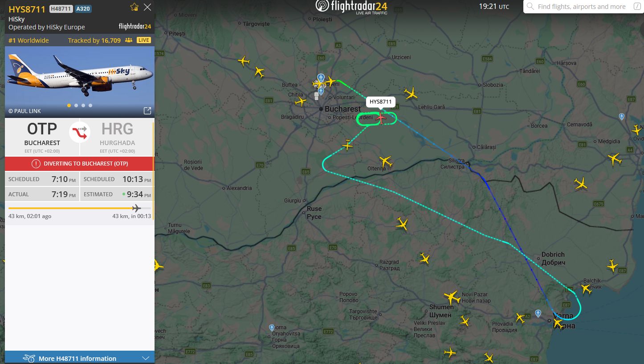Open aircraft photo in external link icon
The image size is (644, 364).
tap(147, 111)
